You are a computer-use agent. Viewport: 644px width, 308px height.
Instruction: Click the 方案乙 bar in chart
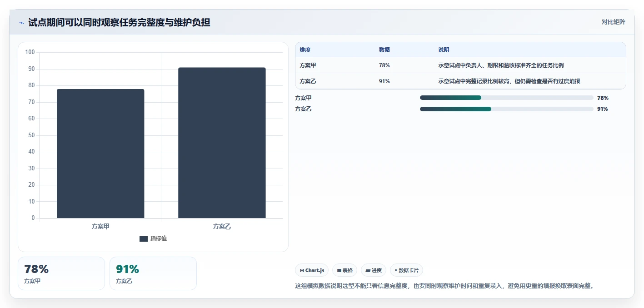pyautogui.click(x=222, y=143)
